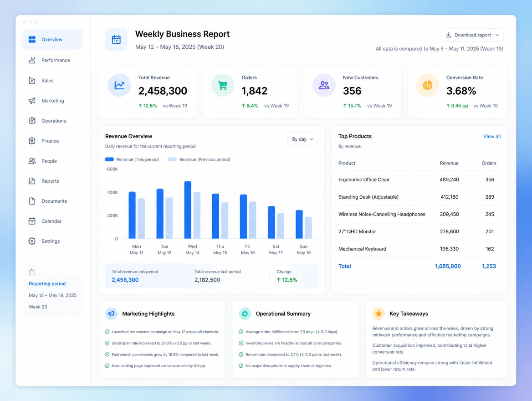
Task: Click the check icon next to summer campaign item
Action: point(107,332)
